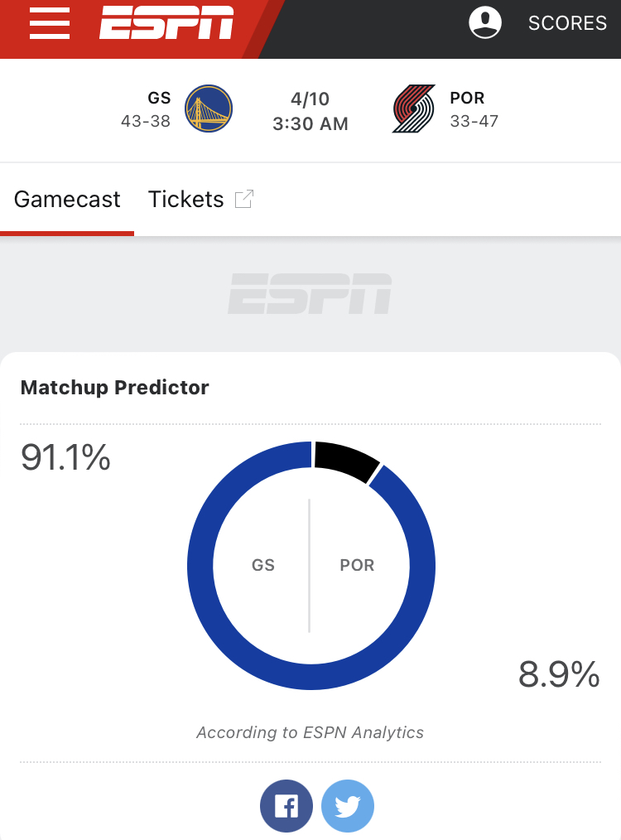Image resolution: width=621 pixels, height=840 pixels.
Task: Click the GS team abbreviation in header
Action: coord(159,98)
